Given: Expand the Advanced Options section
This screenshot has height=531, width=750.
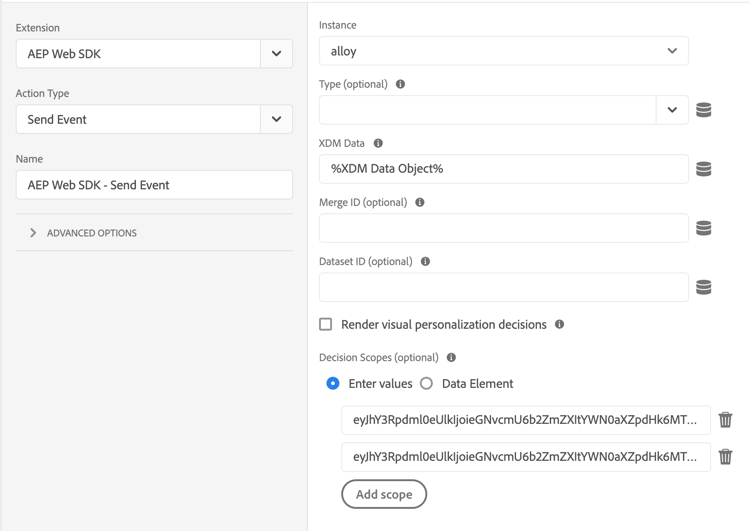Looking at the screenshot, I should tap(34, 233).
